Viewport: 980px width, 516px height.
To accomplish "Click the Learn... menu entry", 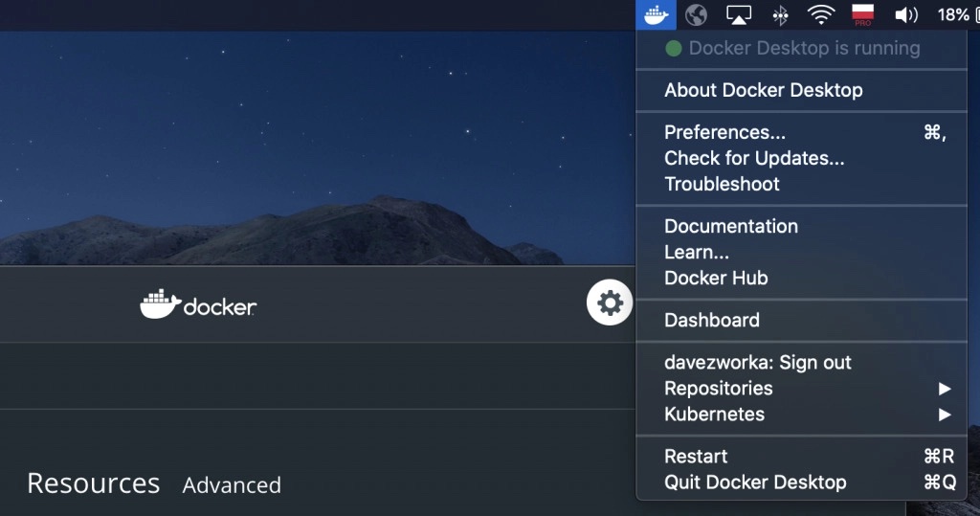I will [x=801, y=252].
